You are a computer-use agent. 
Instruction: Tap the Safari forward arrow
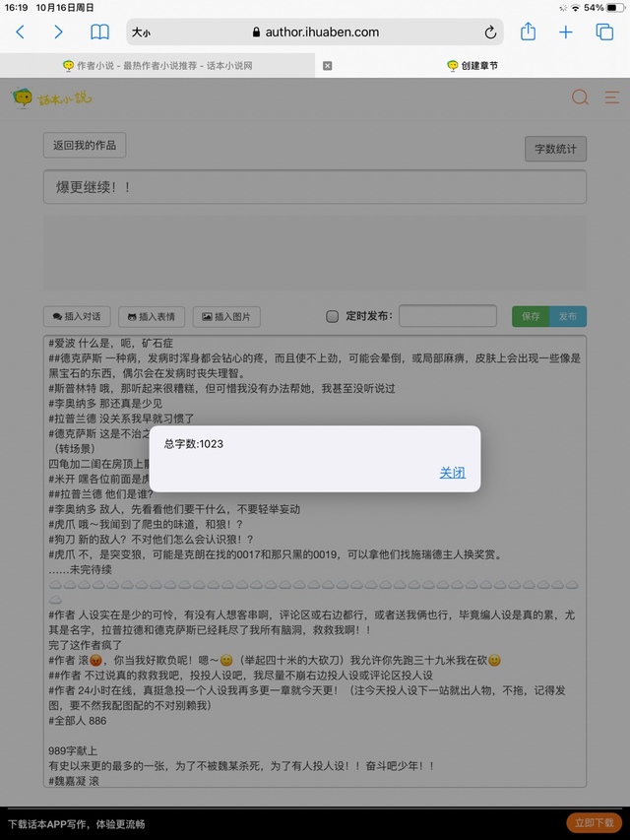tap(59, 32)
